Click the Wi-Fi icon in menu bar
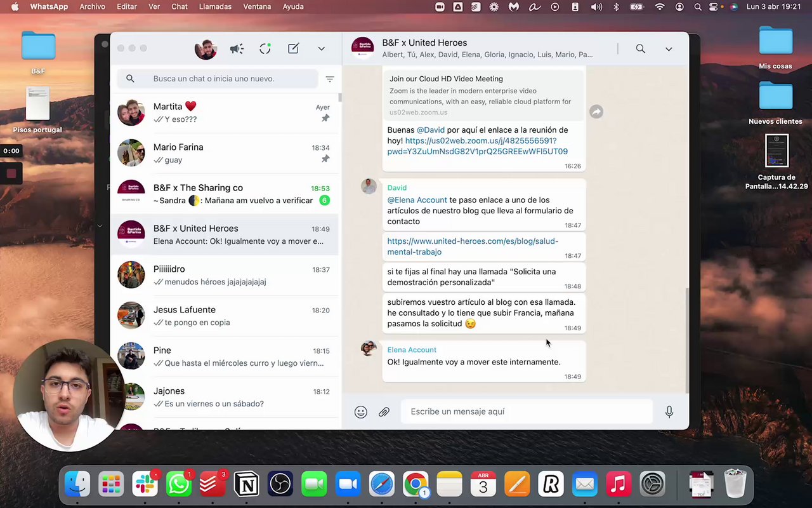This screenshot has height=508, width=812. 660,7
